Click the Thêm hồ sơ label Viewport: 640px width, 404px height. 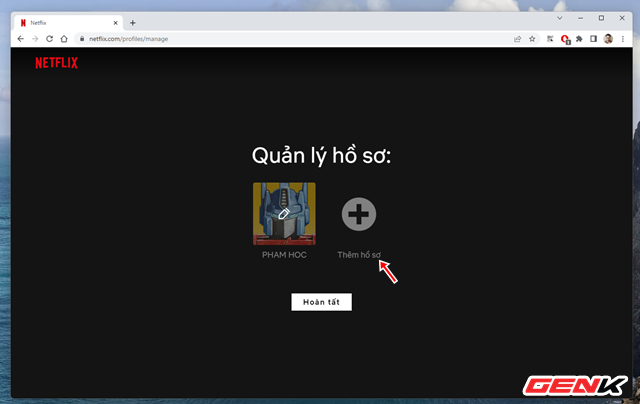point(359,255)
